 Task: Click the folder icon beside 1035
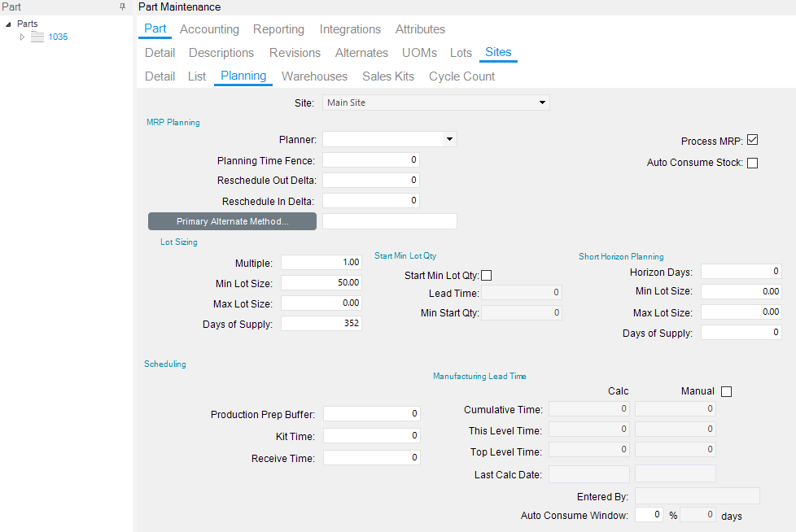[37, 37]
